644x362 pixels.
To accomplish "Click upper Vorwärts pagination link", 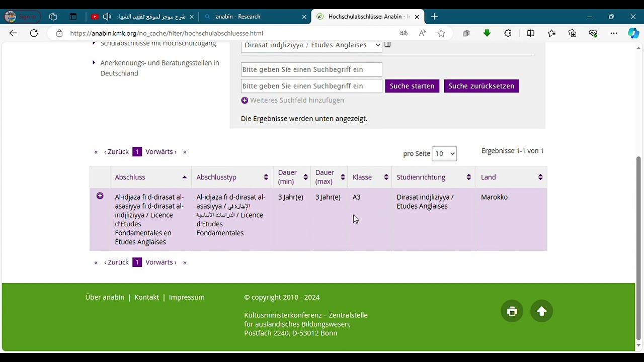I will pyautogui.click(x=161, y=152).
